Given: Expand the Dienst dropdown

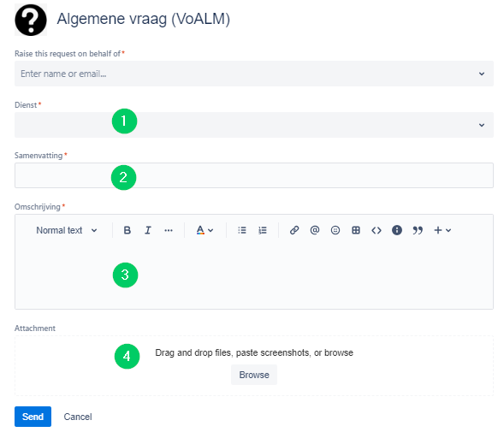Looking at the screenshot, I should pyautogui.click(x=254, y=125).
